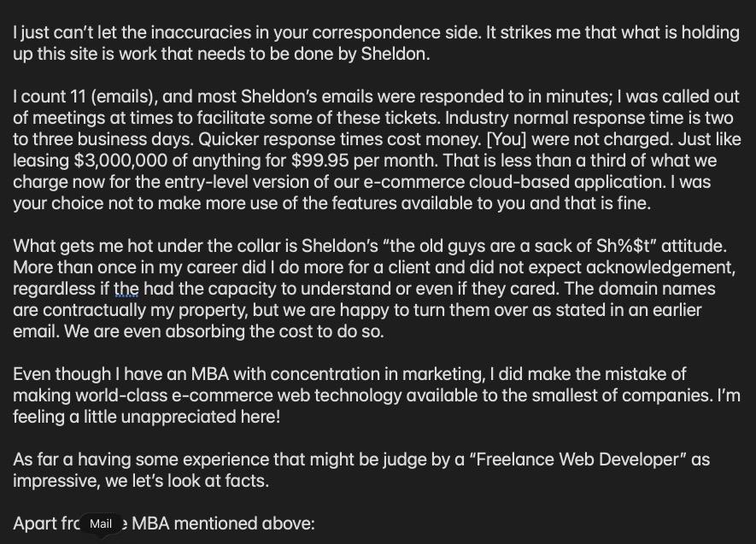Click the dotted-underlined word "the"
The width and height of the screenshot is (756, 544).
pos(126,289)
